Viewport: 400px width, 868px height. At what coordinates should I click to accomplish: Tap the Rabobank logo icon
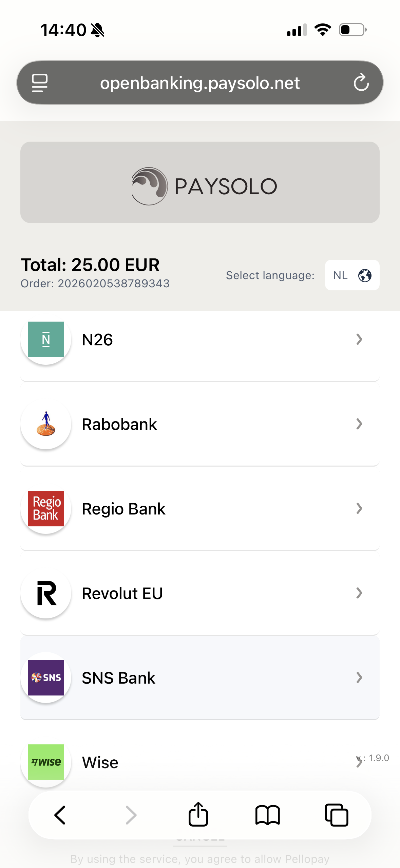pyautogui.click(x=46, y=424)
